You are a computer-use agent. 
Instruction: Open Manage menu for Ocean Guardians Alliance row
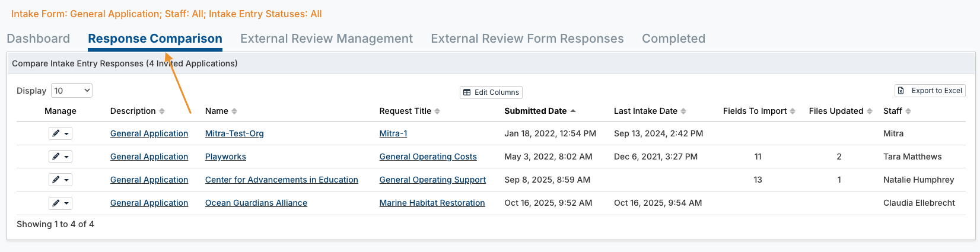tap(61, 203)
